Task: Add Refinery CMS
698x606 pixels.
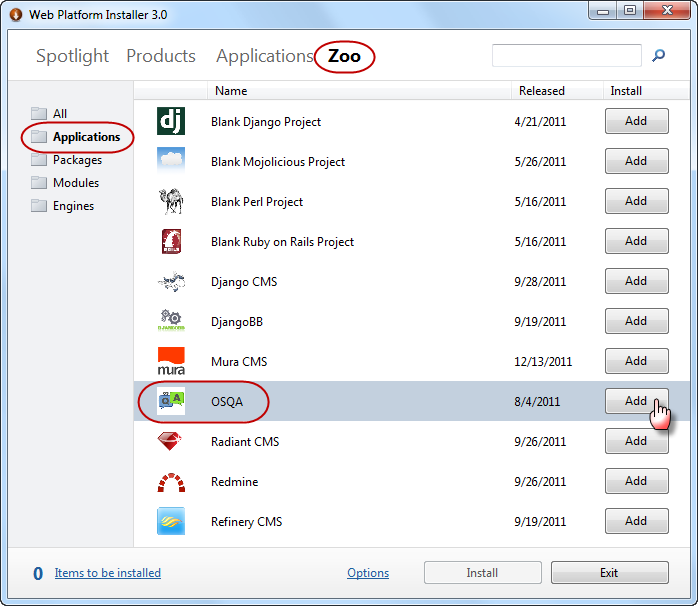Action: (x=637, y=521)
